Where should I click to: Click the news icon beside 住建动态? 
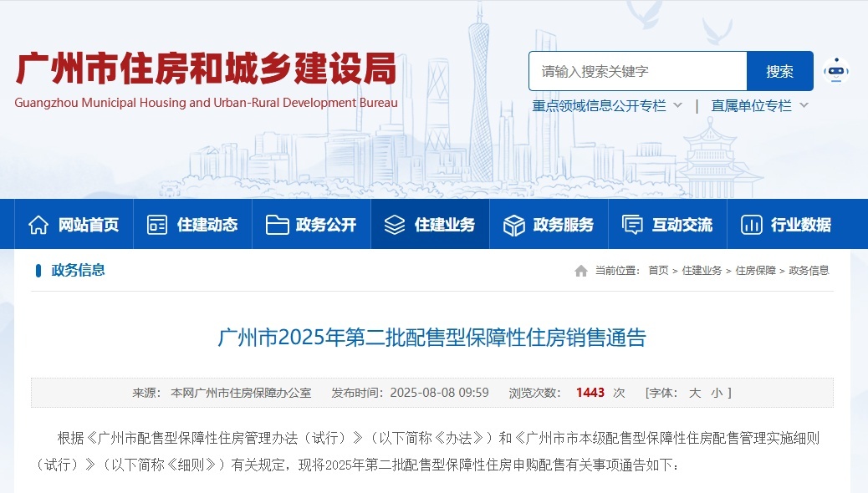coord(157,225)
